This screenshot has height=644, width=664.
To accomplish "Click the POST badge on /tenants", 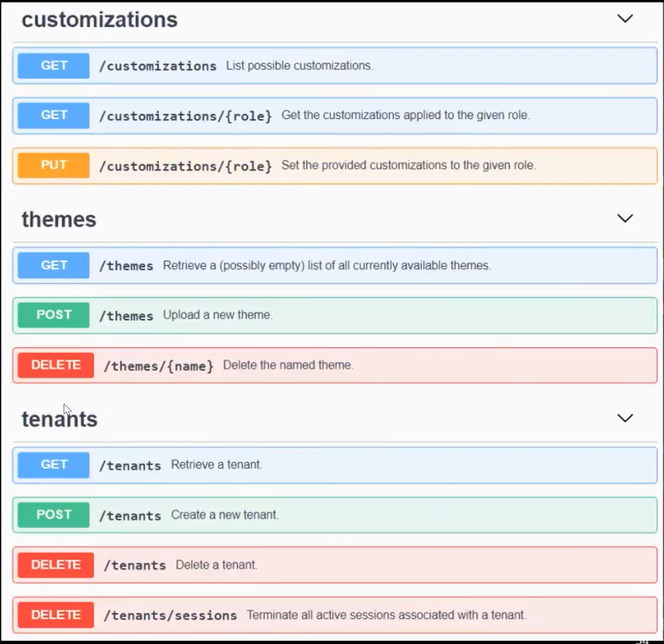I will pos(53,515).
